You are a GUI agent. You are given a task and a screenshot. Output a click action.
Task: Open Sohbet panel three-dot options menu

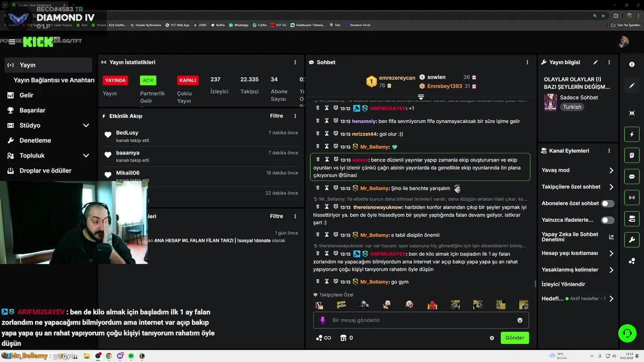(x=527, y=62)
